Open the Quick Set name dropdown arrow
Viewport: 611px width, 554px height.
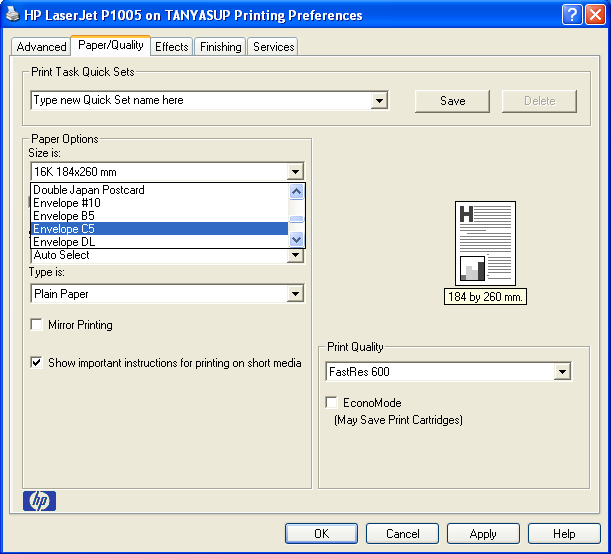[379, 101]
